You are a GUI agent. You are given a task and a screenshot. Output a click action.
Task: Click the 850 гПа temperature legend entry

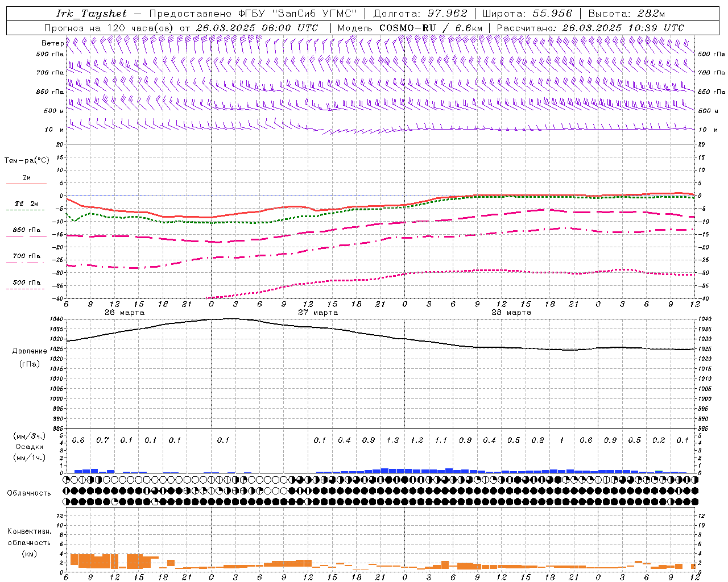(26, 230)
